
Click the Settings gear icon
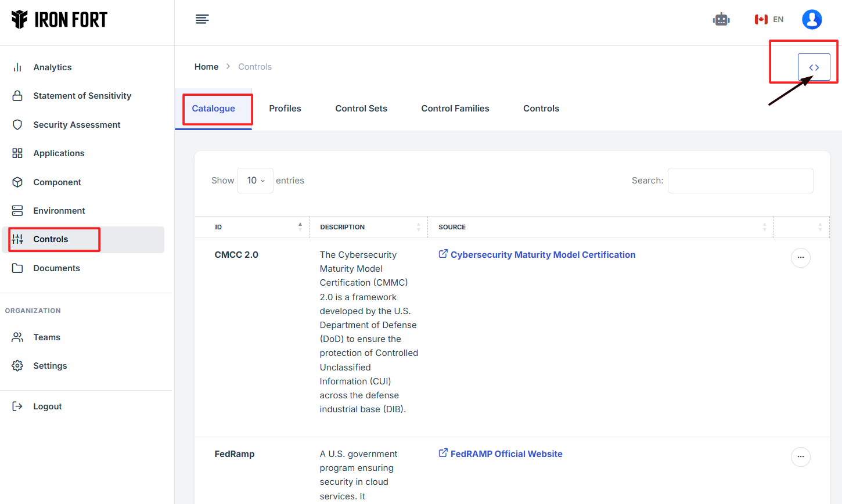17,366
